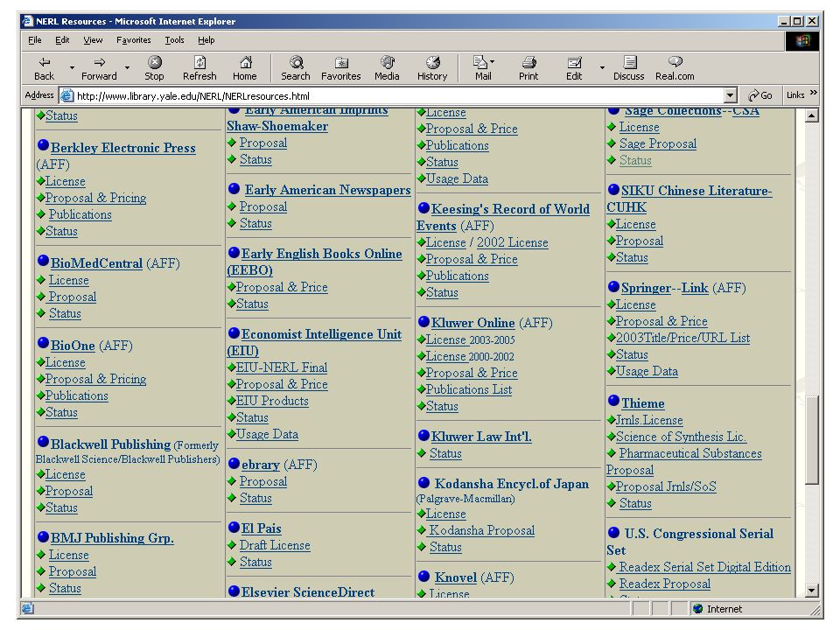Open the BioMedCentral link
The width and height of the screenshot is (840, 630).
tap(97, 263)
